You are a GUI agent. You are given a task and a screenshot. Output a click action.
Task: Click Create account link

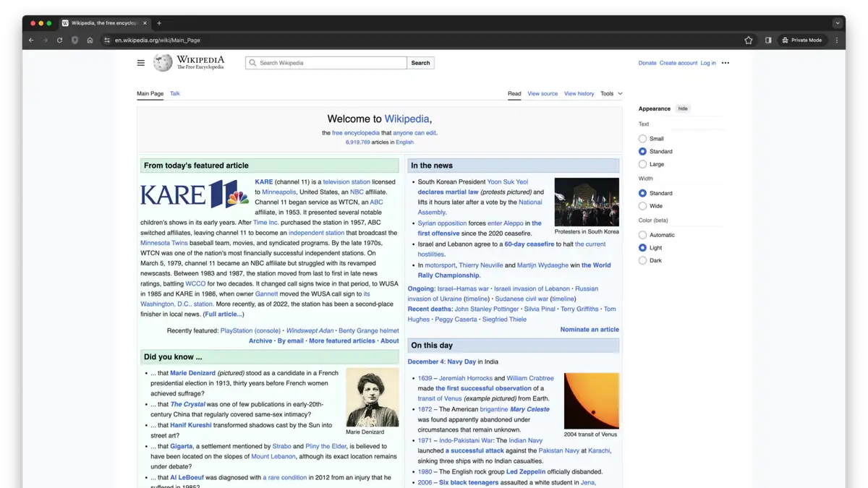678,63
